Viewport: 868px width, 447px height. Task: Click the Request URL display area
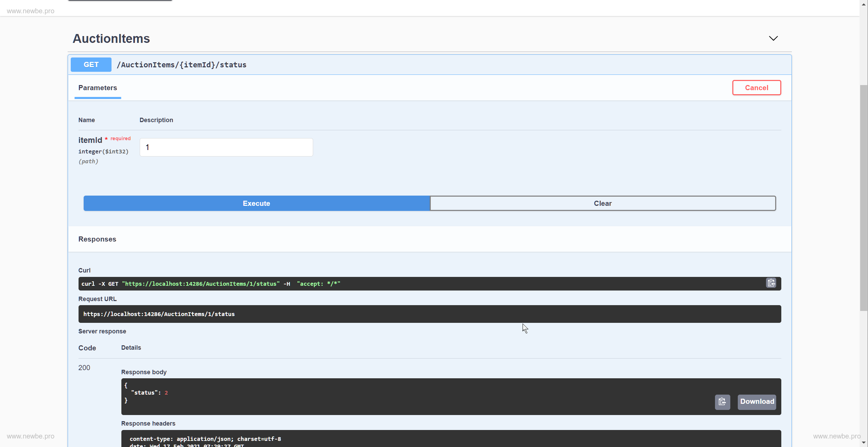(x=430, y=314)
